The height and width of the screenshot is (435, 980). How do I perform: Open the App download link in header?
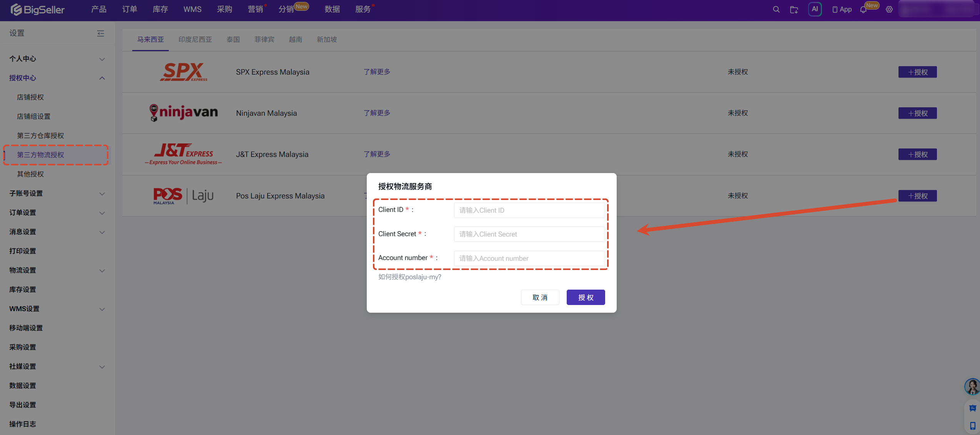tap(842, 9)
